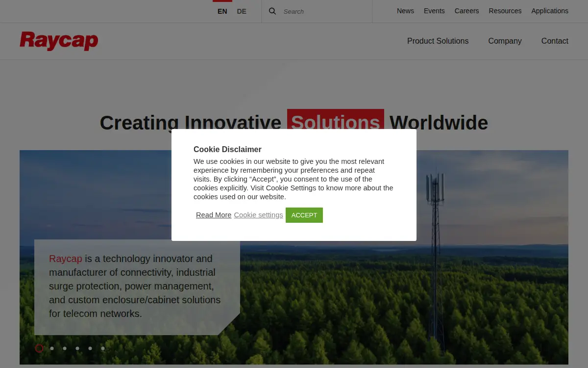Select the fourth carousel slide dot

tap(77, 348)
